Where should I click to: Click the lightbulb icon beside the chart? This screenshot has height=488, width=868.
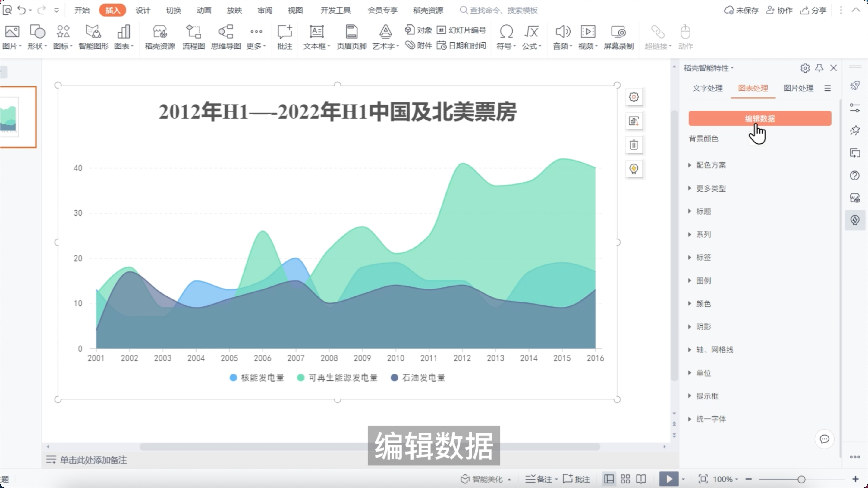634,169
